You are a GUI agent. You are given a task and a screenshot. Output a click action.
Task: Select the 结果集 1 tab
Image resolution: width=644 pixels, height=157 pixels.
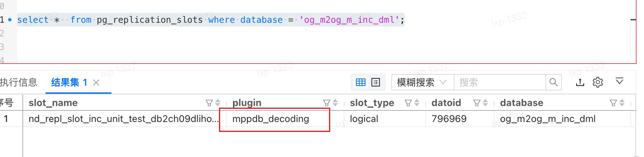pyautogui.click(x=69, y=83)
